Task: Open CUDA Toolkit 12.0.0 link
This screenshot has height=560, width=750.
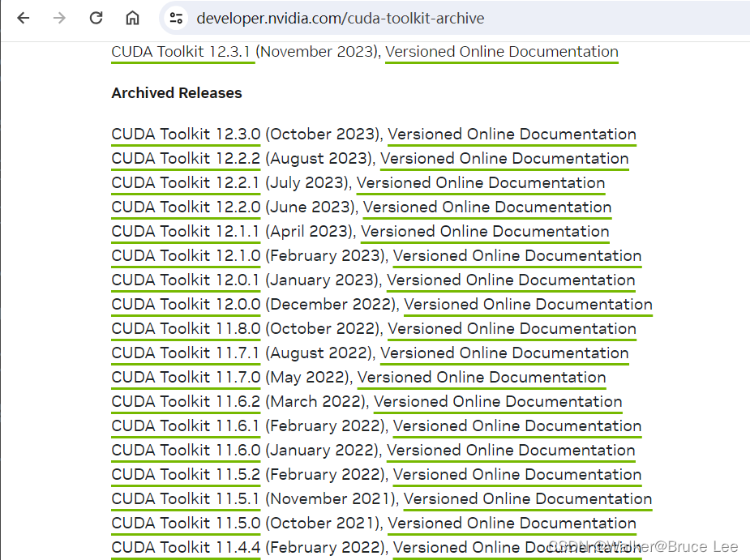Action: [x=186, y=305]
